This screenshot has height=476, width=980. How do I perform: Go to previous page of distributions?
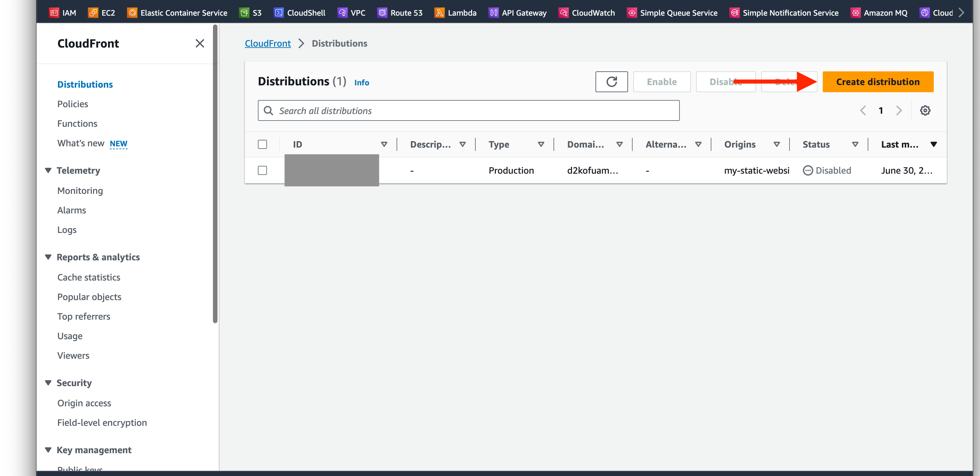(x=863, y=110)
